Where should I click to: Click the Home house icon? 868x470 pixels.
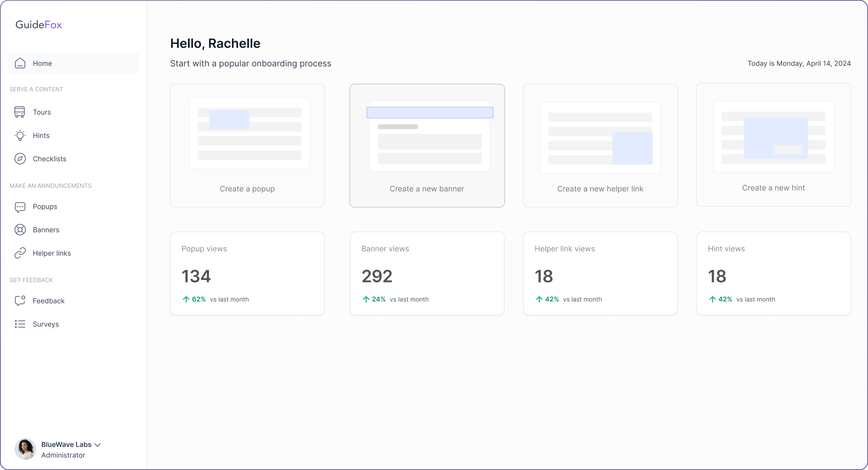(x=20, y=63)
